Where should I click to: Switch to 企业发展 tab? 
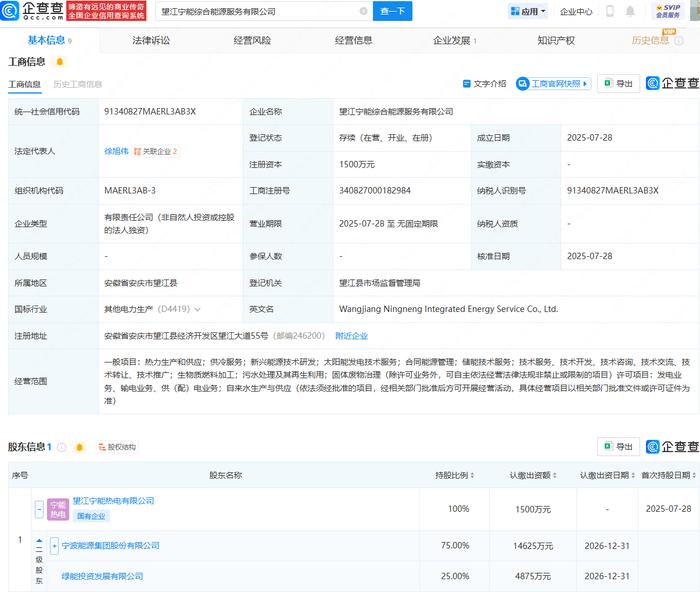[x=452, y=41]
